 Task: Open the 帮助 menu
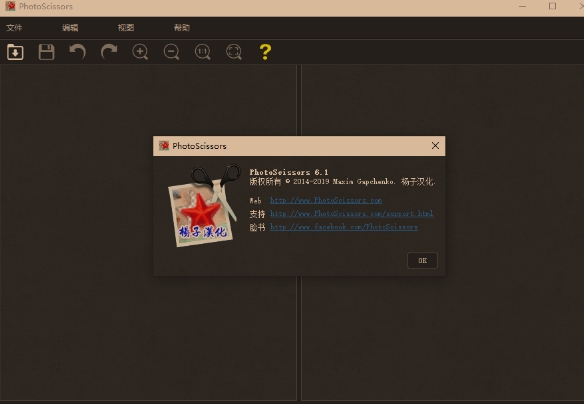pos(182,28)
